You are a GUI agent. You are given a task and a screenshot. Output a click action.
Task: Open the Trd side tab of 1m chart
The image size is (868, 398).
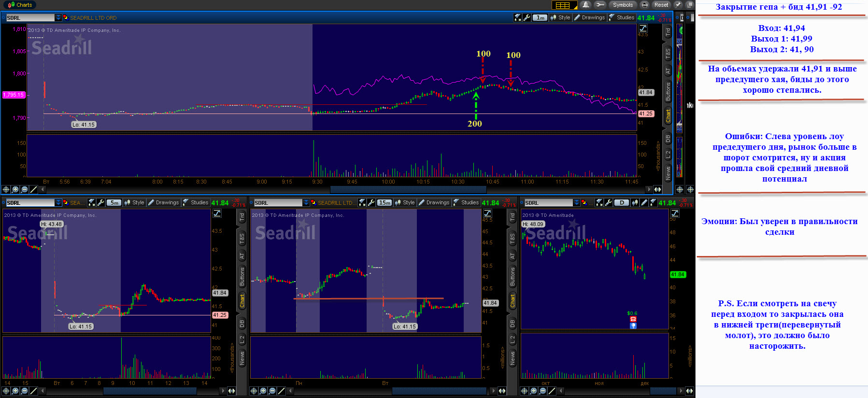[668, 32]
